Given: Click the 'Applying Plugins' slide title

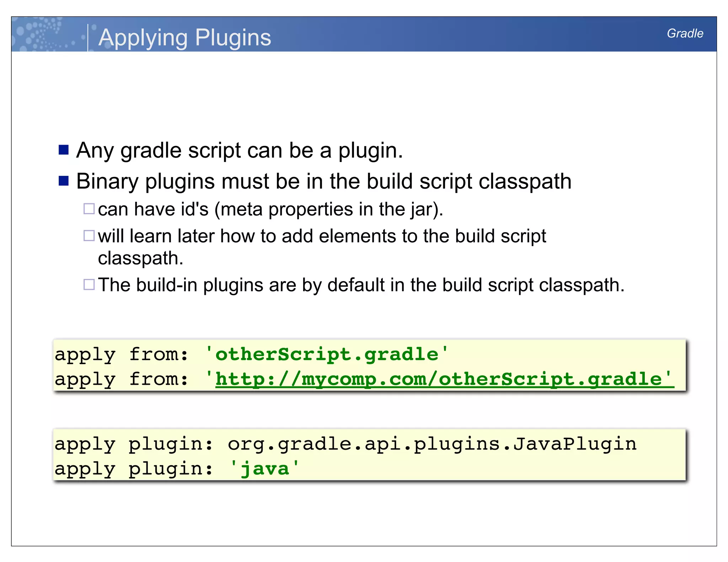Looking at the screenshot, I should tap(185, 37).
